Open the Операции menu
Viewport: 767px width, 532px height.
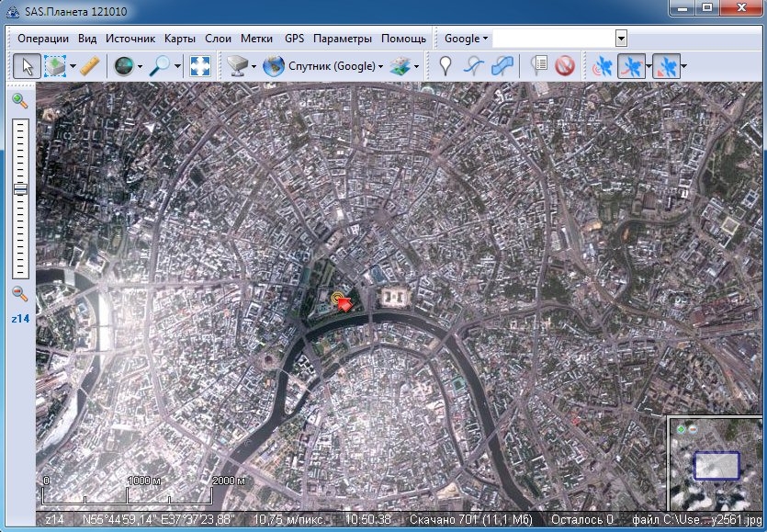pos(43,39)
